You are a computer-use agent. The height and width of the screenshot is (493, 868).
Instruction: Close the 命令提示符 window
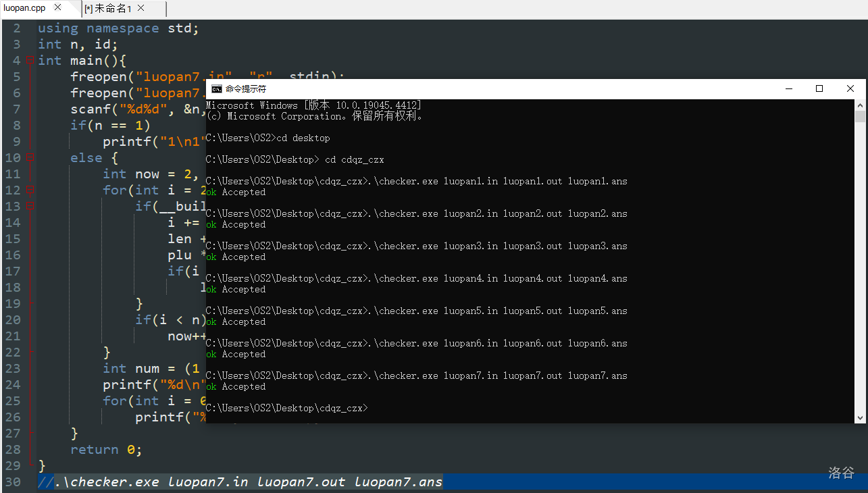tap(850, 89)
